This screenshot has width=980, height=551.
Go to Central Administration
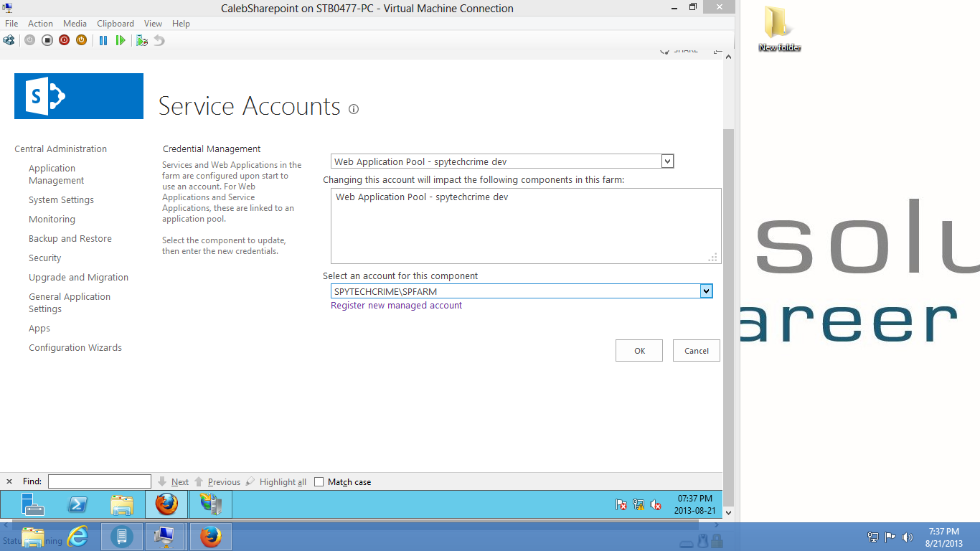[60, 149]
